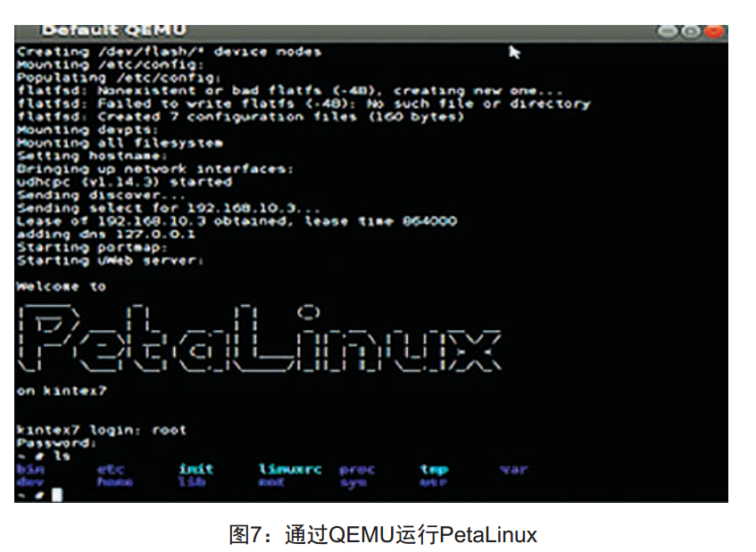Click the Default QEMU title bar text

coord(113,30)
